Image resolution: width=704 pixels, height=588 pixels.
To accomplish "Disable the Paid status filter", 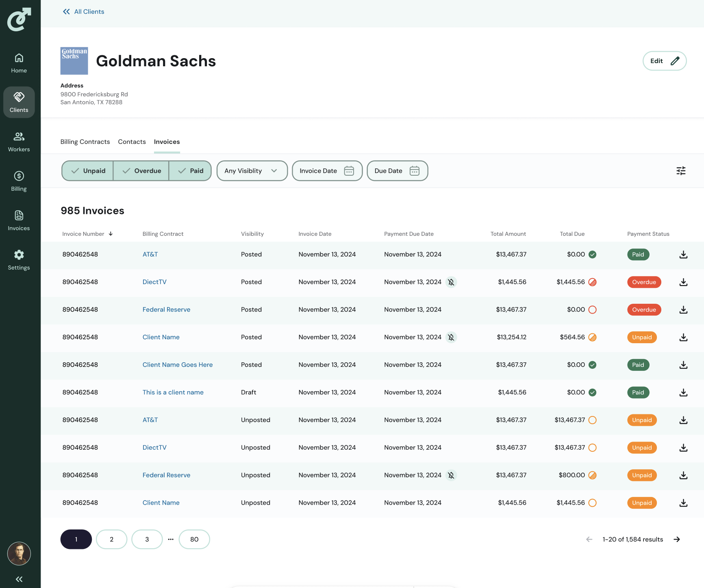I will coord(190,171).
